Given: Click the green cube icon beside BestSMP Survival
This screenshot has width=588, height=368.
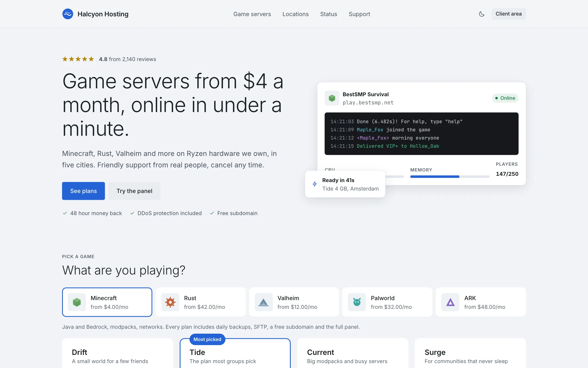Looking at the screenshot, I should 332,98.
